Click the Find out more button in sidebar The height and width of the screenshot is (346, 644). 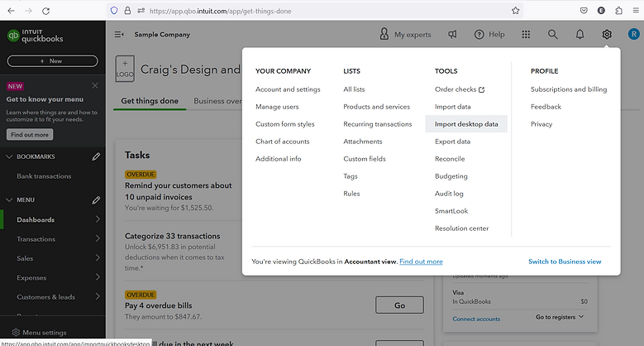pyautogui.click(x=30, y=135)
